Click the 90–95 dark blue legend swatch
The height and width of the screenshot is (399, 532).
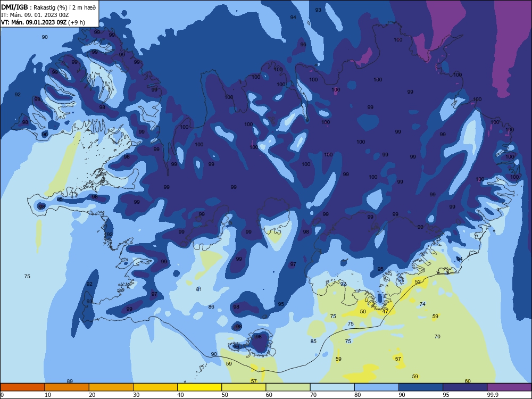421,387
